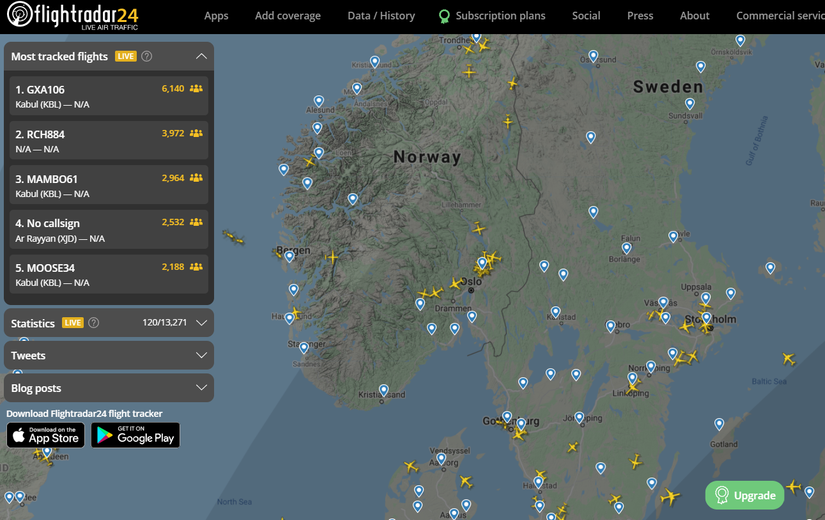Open the Data / History menu
Viewport: 825px width, 520px height.
point(381,16)
